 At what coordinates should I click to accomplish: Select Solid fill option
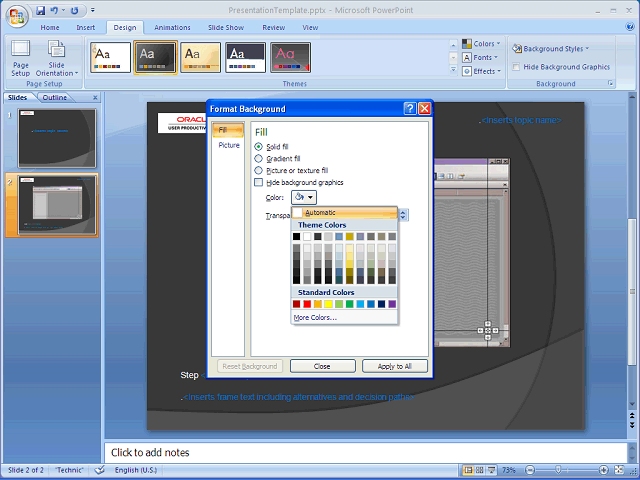click(x=258, y=147)
